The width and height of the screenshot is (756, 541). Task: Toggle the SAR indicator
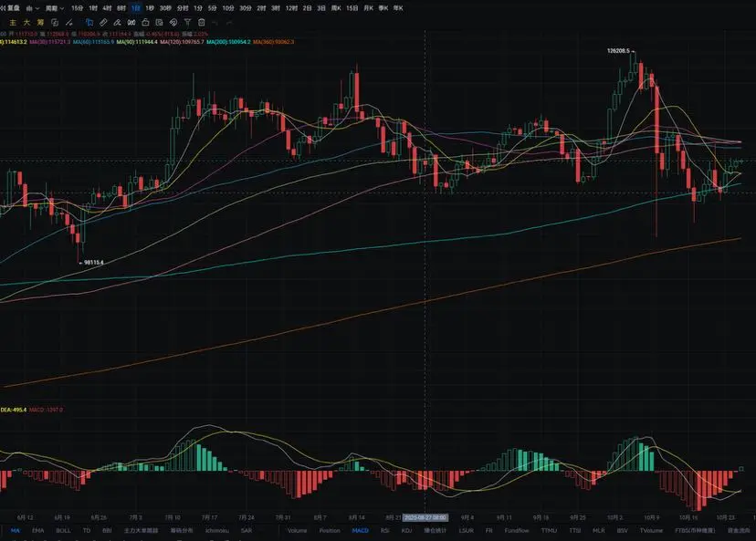(247, 530)
